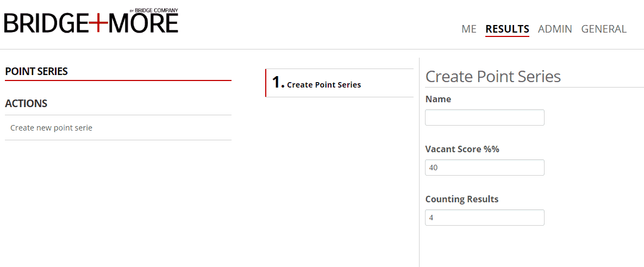Click the Bridge+More logo

click(x=91, y=22)
